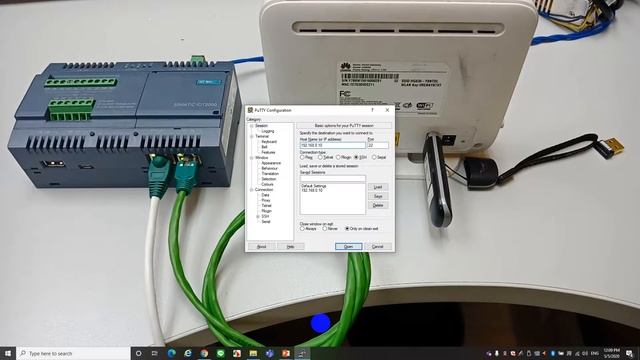Select the Rlogin connection type radio

(343, 158)
